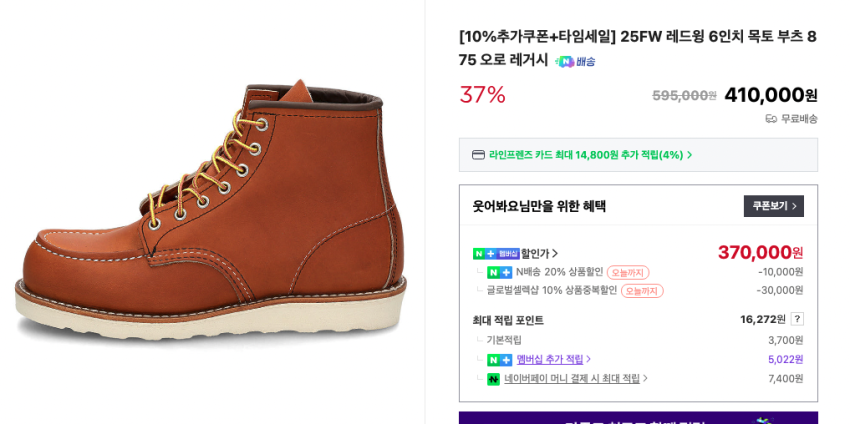Screen dimensions: 850x424
Task: Click the free shipping truck icon
Action: (771, 119)
